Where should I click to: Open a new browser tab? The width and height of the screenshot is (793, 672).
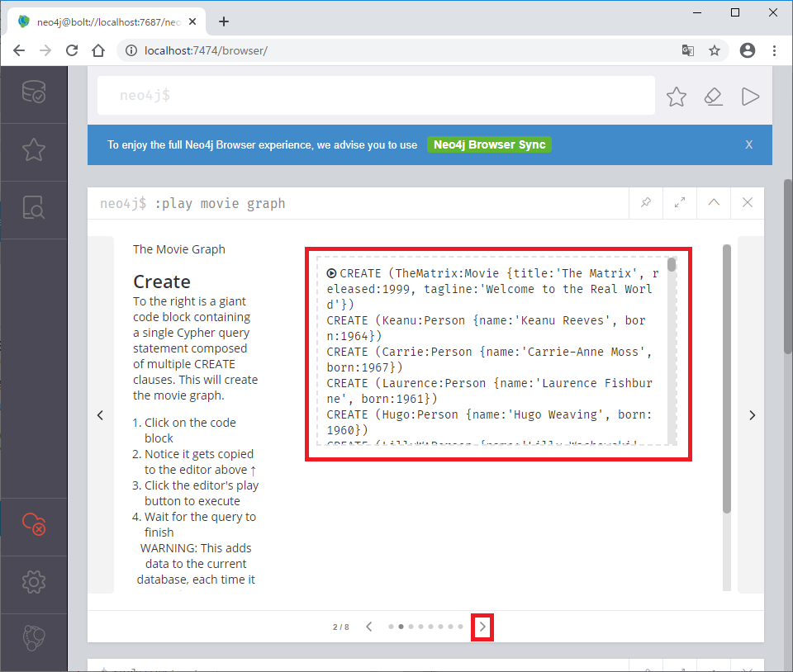tap(224, 21)
